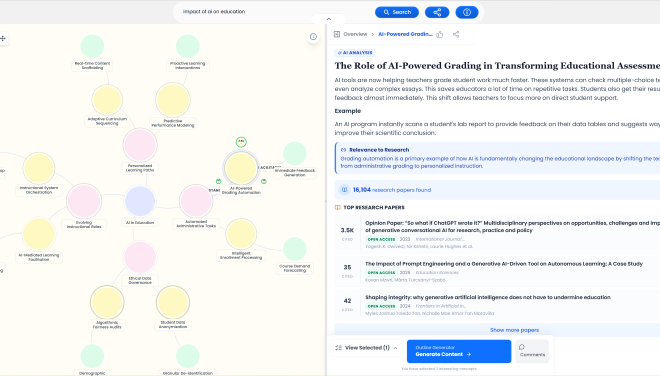Expand the View Selected (1) dropdown
The height and width of the screenshot is (376, 660).
tap(366, 348)
